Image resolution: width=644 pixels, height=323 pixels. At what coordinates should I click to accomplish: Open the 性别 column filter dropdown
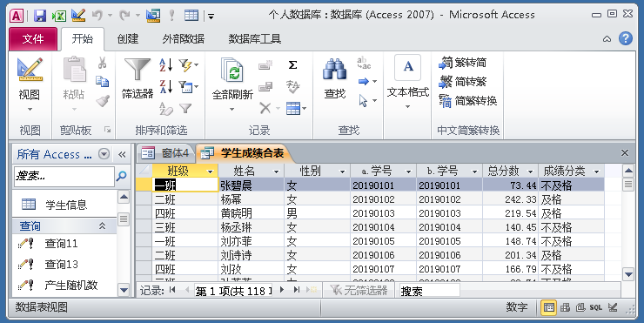click(343, 172)
